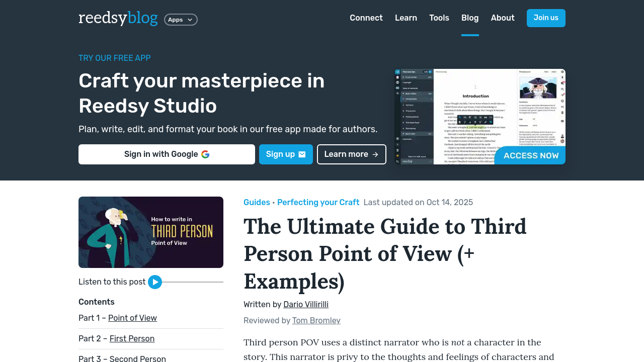644x362 pixels.
Task: Jump to Part 1 Point of View
Action: click(132, 318)
